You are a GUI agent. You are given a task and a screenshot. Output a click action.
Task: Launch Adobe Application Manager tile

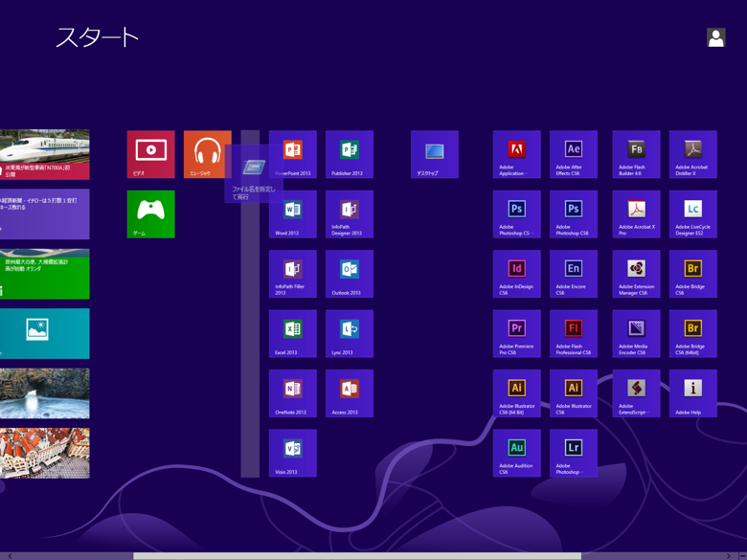click(517, 154)
